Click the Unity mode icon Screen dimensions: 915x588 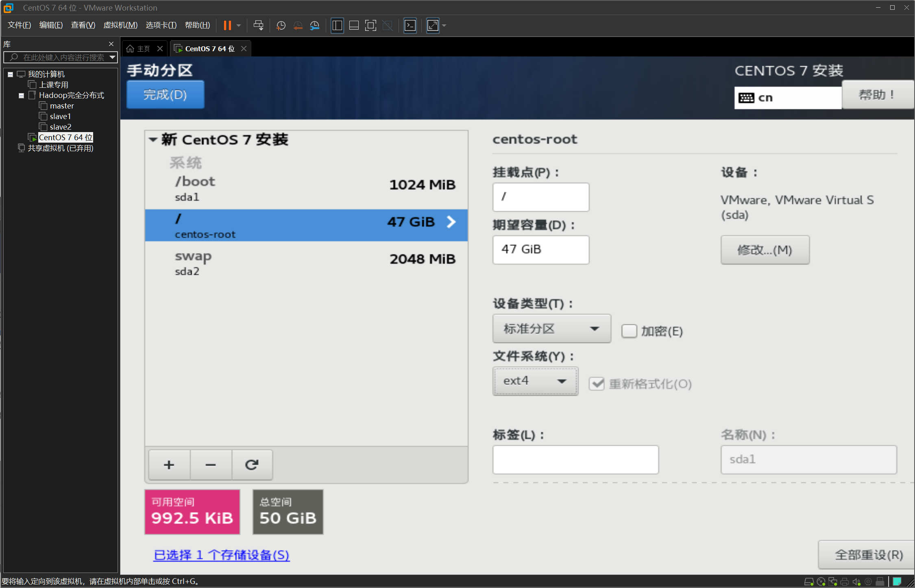click(388, 26)
